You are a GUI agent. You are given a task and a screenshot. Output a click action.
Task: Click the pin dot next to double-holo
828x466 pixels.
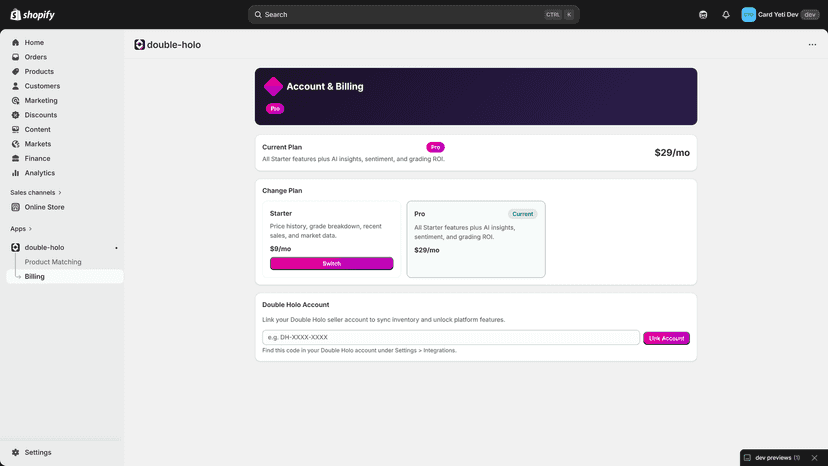(x=116, y=248)
